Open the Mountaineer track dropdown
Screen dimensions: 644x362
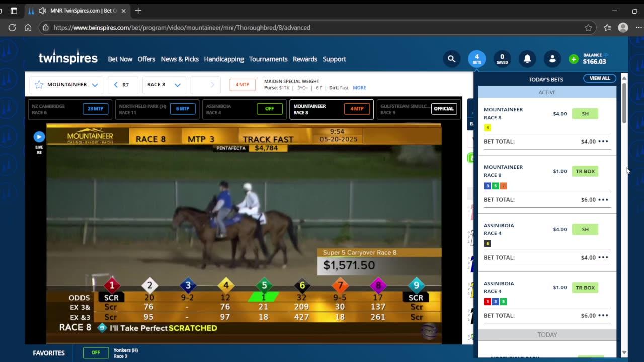(66, 85)
